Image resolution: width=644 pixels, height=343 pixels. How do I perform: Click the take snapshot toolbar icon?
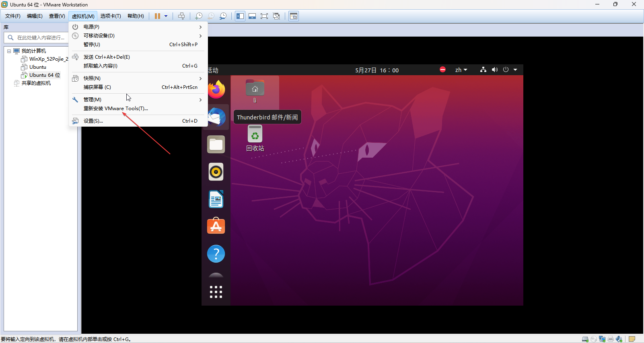199,16
